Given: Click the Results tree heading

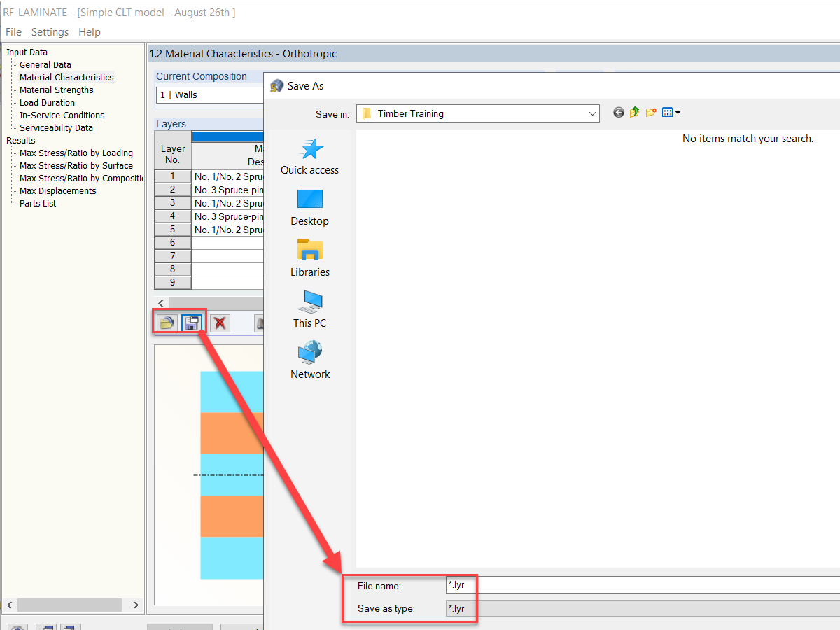Looking at the screenshot, I should (20, 141).
